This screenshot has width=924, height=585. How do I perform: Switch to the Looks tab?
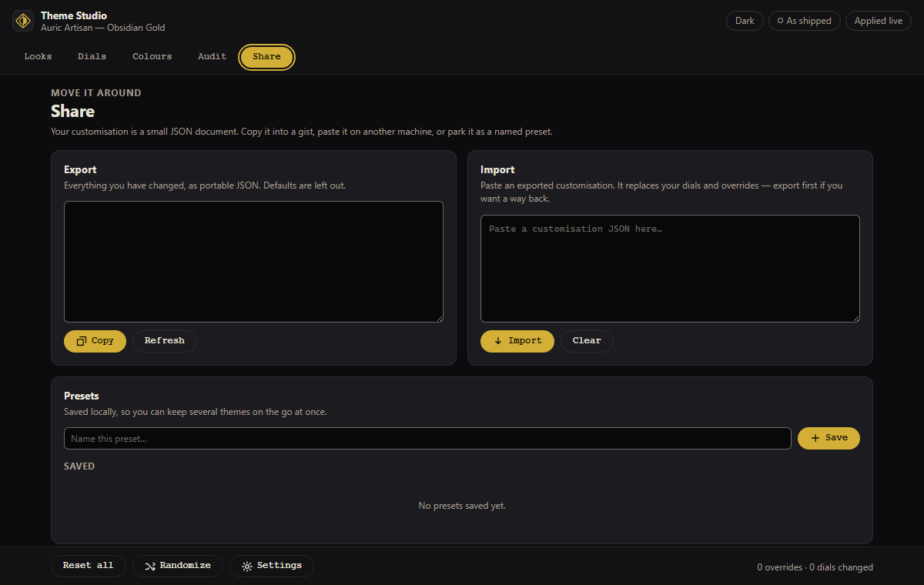(x=38, y=56)
